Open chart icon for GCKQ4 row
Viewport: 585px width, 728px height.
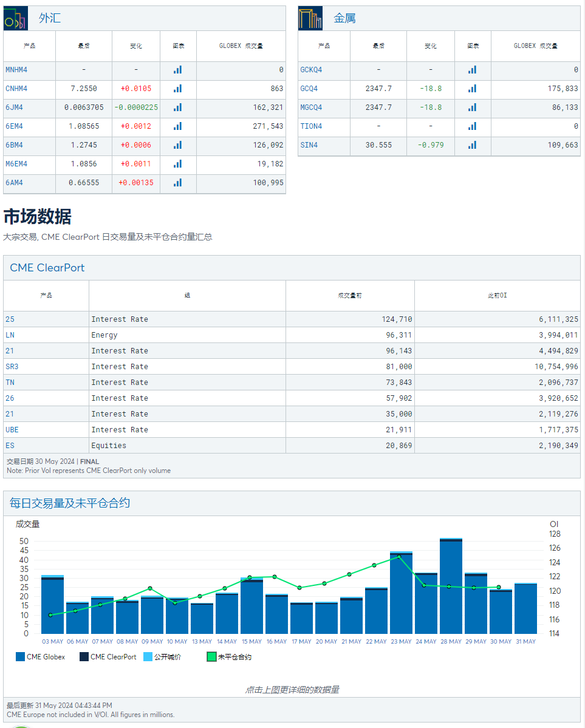472,70
